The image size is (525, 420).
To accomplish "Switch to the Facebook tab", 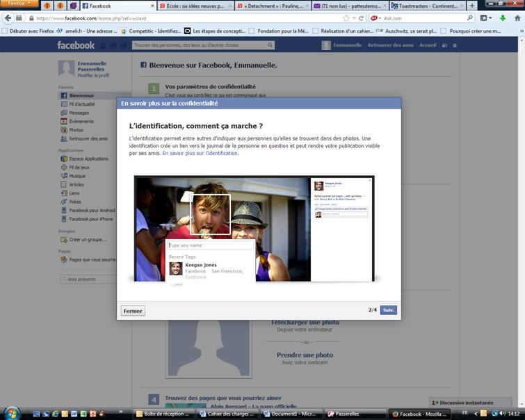I will (x=118, y=6).
